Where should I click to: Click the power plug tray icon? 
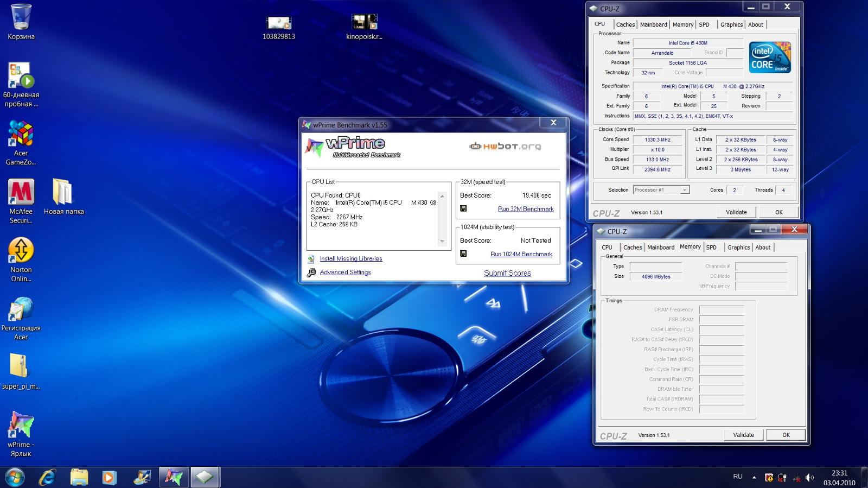(x=782, y=478)
